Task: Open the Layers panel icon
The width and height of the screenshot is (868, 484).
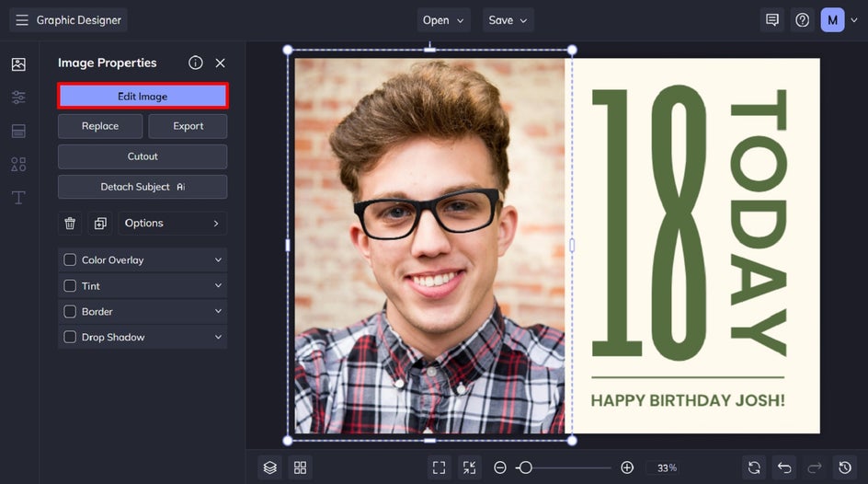Action: 269,467
